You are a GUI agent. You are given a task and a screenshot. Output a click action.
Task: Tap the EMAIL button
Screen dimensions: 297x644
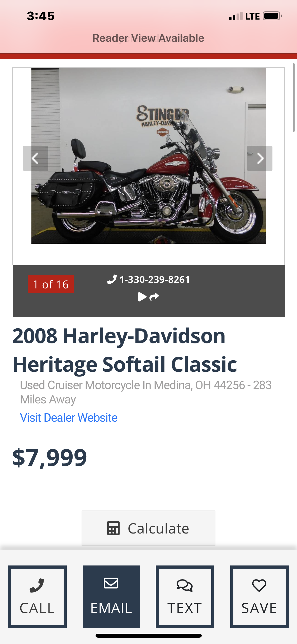point(111,597)
